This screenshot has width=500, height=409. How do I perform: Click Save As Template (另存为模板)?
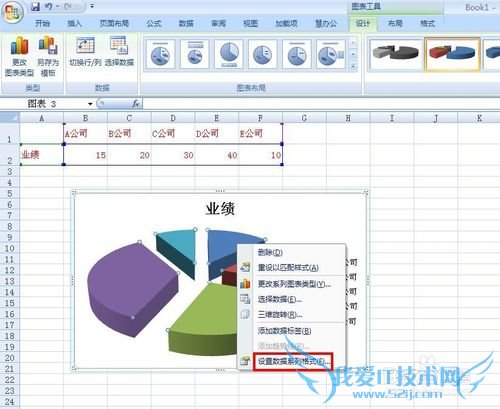[x=48, y=56]
